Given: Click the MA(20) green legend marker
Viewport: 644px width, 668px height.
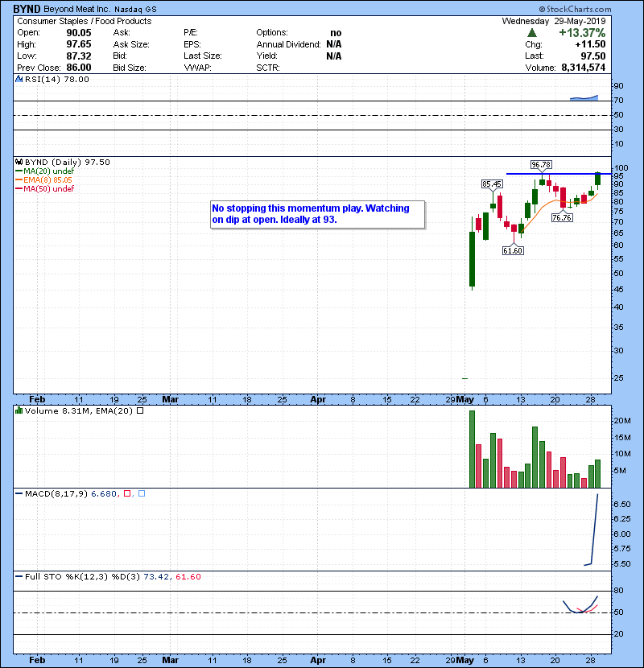Looking at the screenshot, I should (18, 171).
